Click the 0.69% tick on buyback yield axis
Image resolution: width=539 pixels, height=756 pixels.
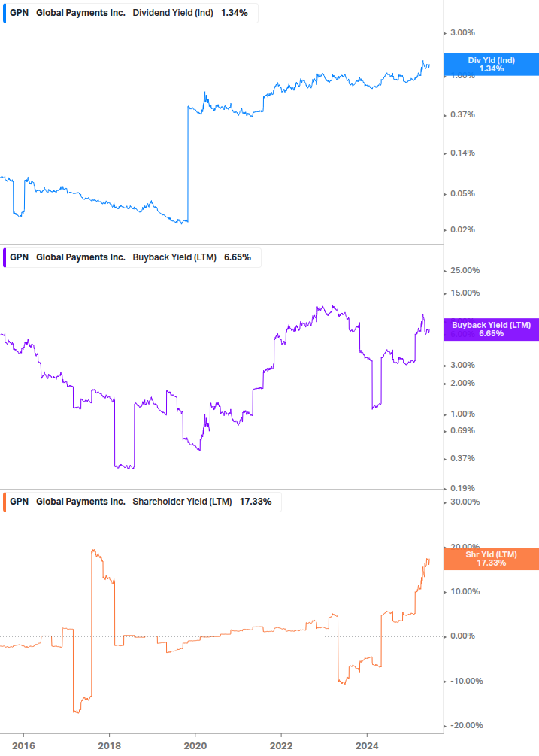coord(462,430)
